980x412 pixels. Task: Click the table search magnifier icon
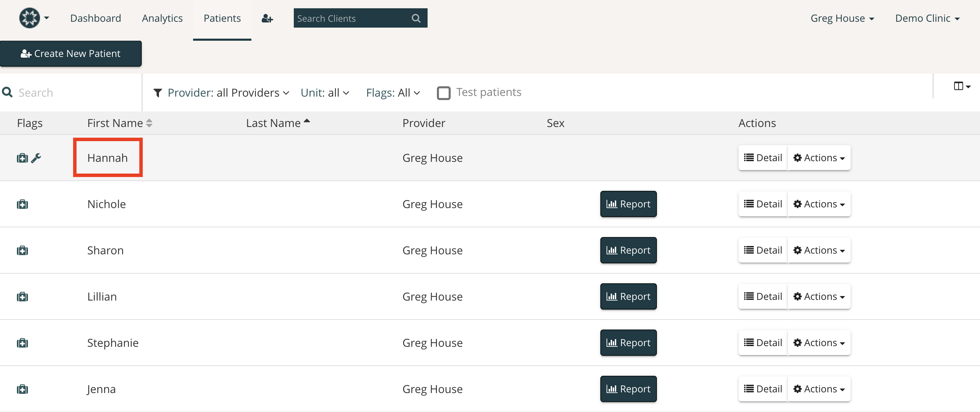click(7, 92)
